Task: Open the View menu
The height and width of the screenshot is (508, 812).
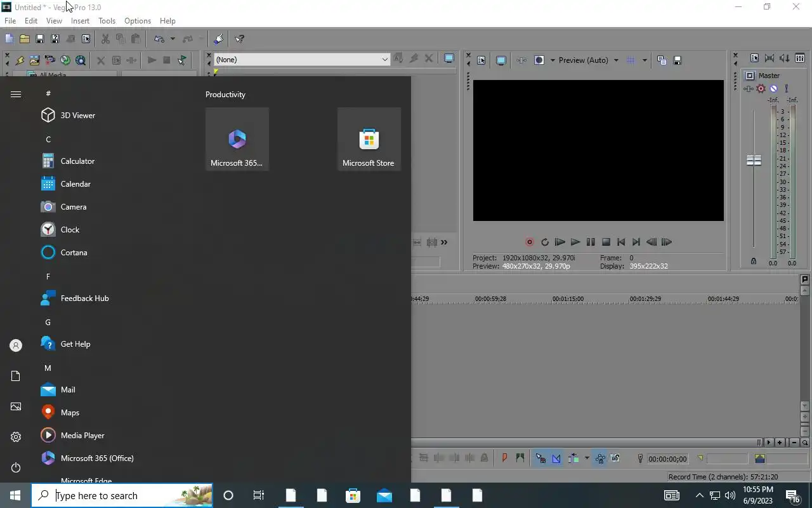Action: (x=54, y=21)
